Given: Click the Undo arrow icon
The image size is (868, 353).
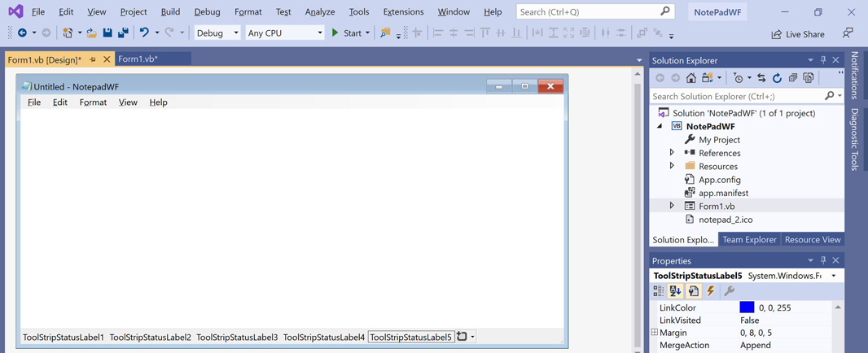Looking at the screenshot, I should coord(144,33).
